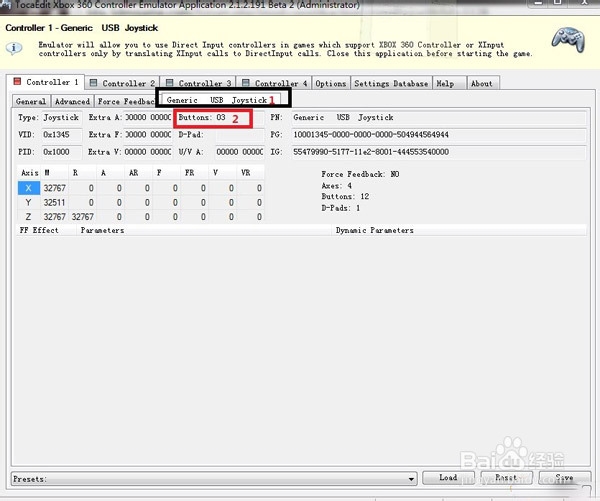
Task: Click the Extra F value field
Action: (148, 135)
